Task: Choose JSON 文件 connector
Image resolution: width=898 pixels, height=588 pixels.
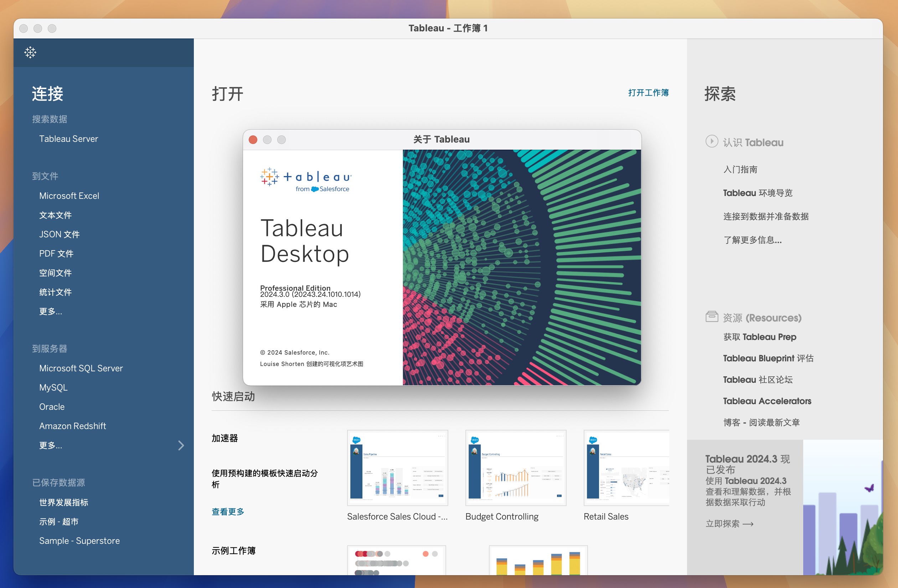Action: (59, 234)
